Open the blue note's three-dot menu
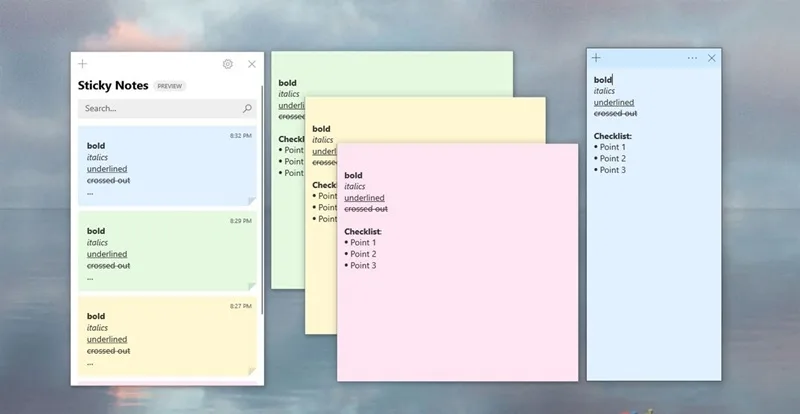 click(x=692, y=58)
